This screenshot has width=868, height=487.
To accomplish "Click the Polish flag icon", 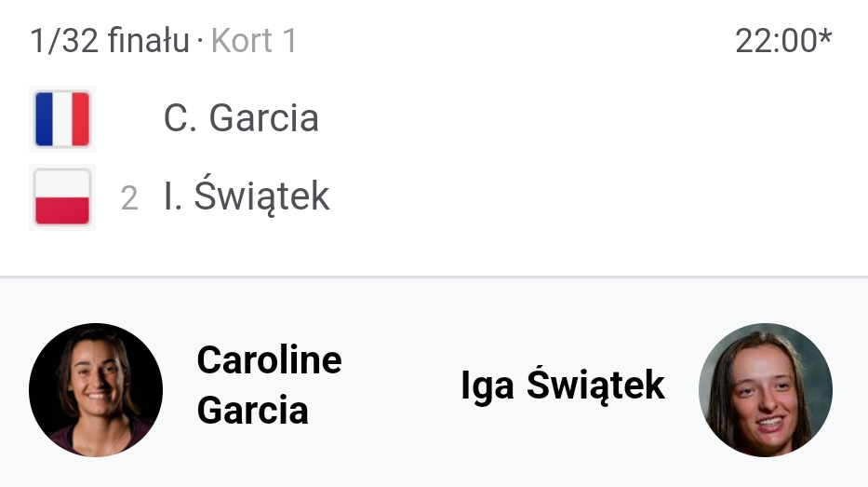I will point(62,197).
